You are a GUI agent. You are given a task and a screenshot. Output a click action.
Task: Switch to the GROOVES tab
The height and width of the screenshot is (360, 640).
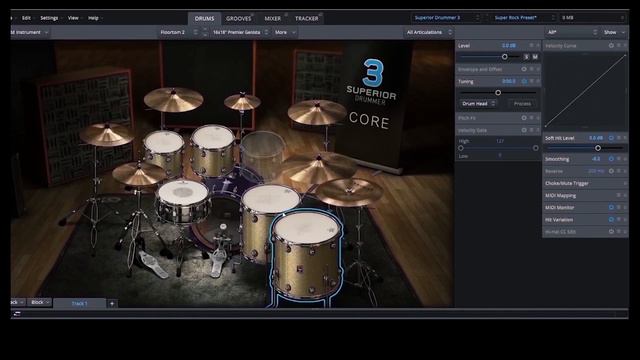pos(239,18)
